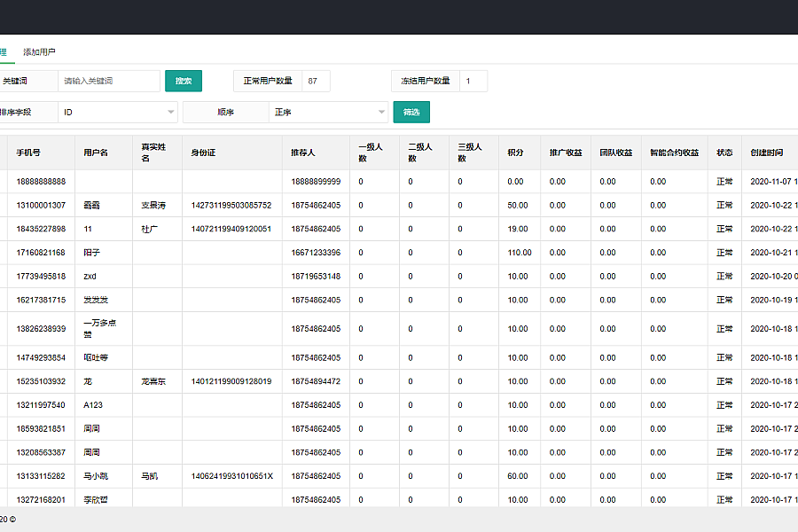Click referrer number 18719653148
This screenshot has width=798, height=532.
click(x=316, y=276)
